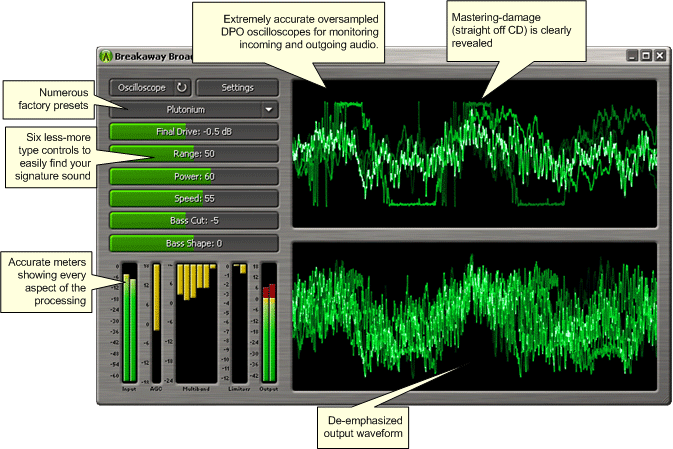This screenshot has width=673, height=449.
Task: Adjust the Speed 55 slider
Action: click(194, 198)
